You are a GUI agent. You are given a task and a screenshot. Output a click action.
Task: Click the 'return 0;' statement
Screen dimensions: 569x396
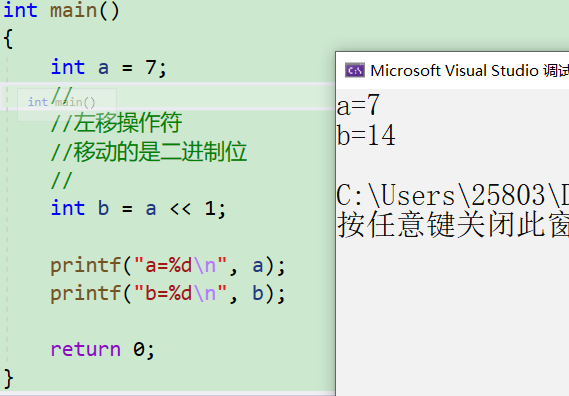pos(103,349)
